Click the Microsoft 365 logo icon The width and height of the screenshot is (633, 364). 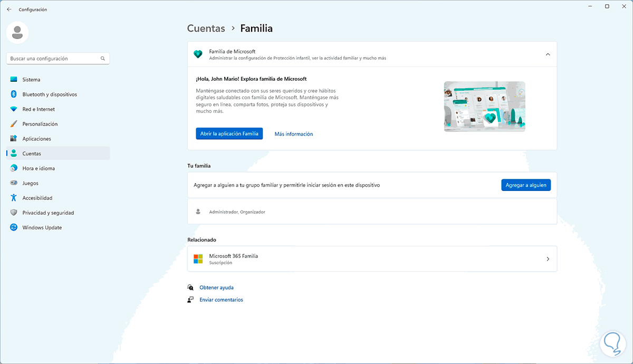(x=198, y=259)
